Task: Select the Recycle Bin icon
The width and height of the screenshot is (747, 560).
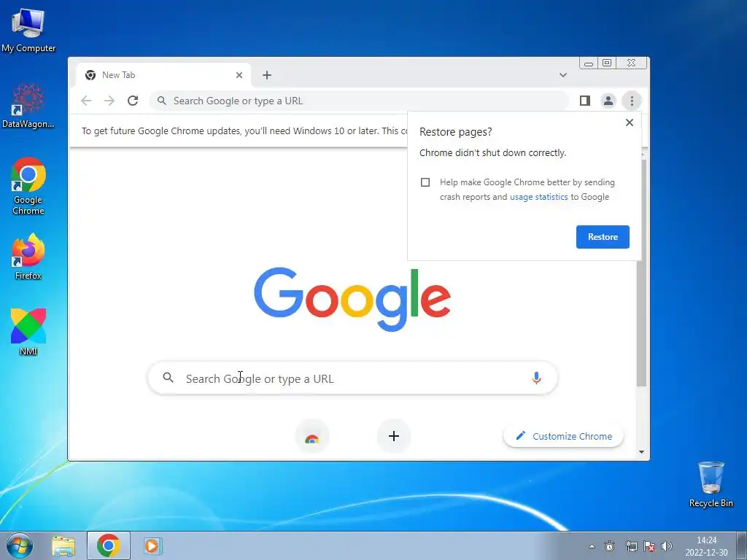Action: pyautogui.click(x=711, y=484)
